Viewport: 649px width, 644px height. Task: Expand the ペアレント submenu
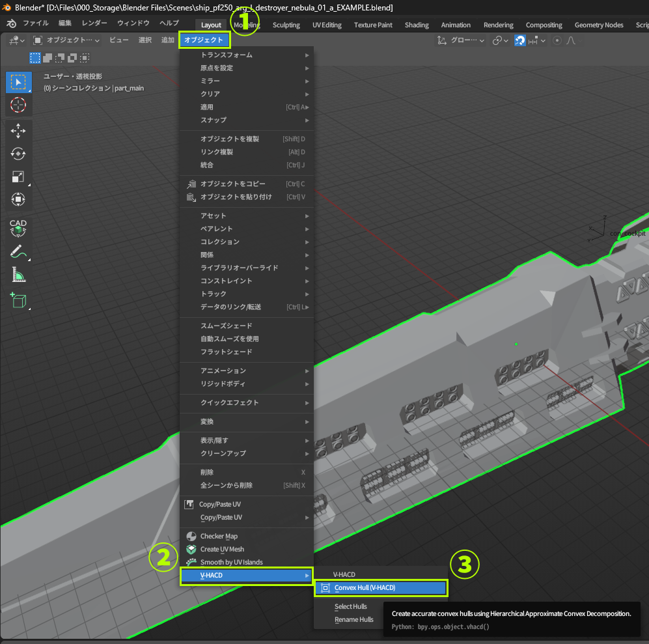coord(246,229)
